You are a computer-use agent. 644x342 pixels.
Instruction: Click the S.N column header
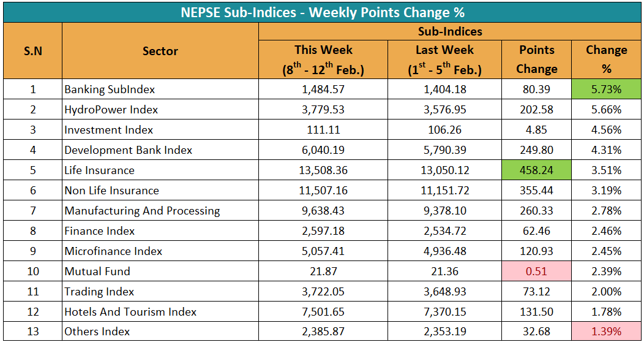(33, 51)
